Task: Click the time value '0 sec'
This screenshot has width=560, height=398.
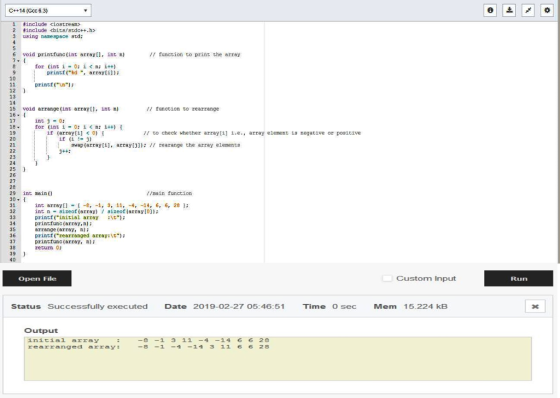Action: 344,307
